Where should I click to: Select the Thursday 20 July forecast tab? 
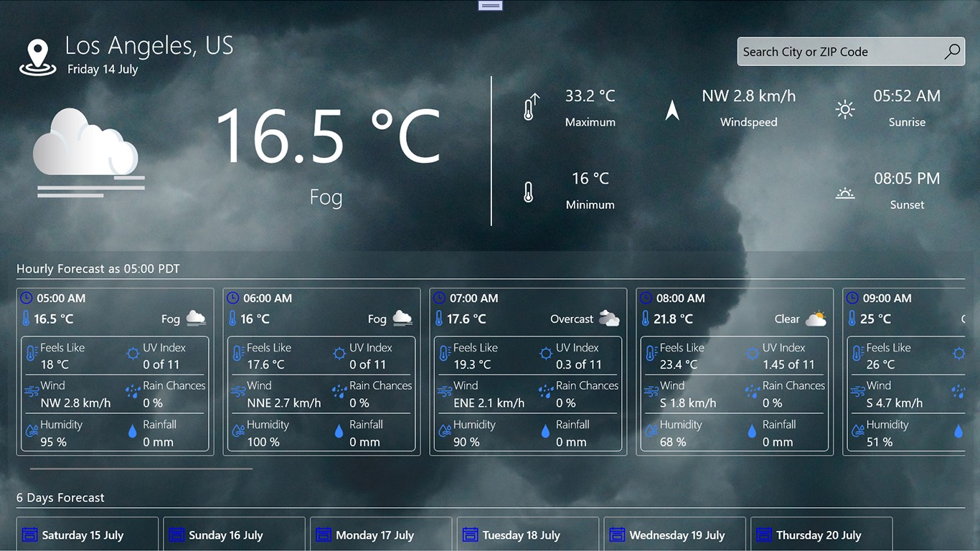click(821, 534)
